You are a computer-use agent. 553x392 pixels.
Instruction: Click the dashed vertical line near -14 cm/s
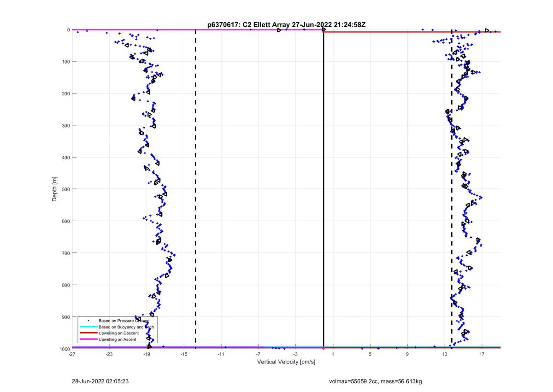(195, 189)
